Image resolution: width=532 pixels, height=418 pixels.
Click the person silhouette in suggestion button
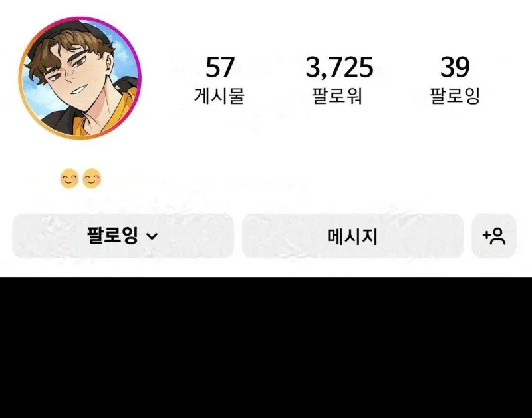pos(498,236)
